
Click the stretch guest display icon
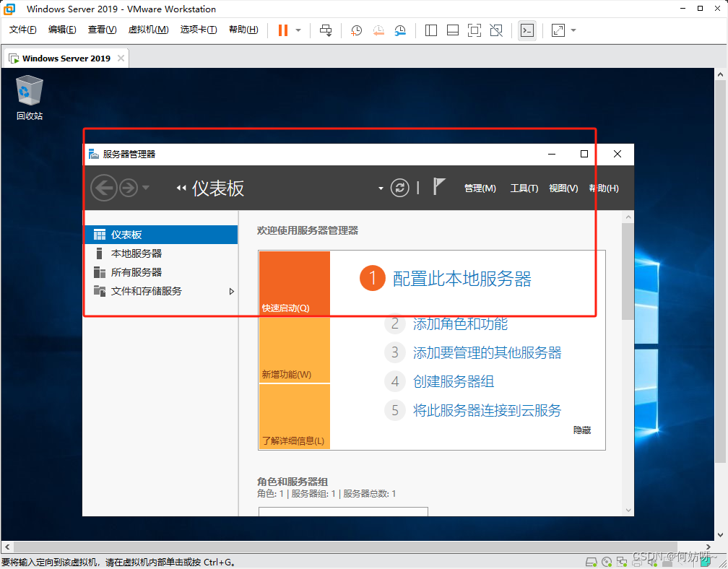click(x=558, y=30)
